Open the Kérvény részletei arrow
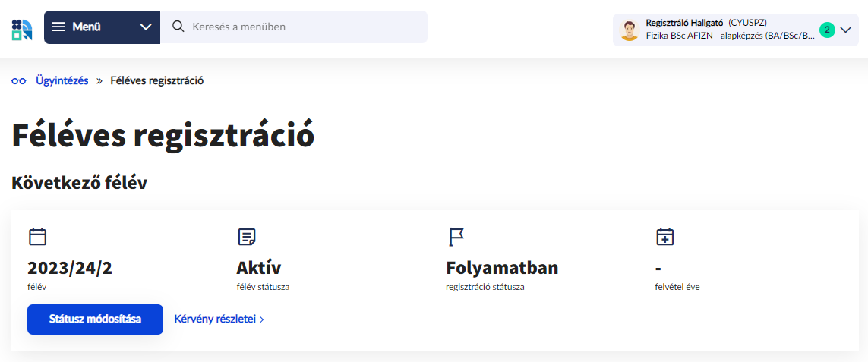868x362 pixels. [x=262, y=320]
